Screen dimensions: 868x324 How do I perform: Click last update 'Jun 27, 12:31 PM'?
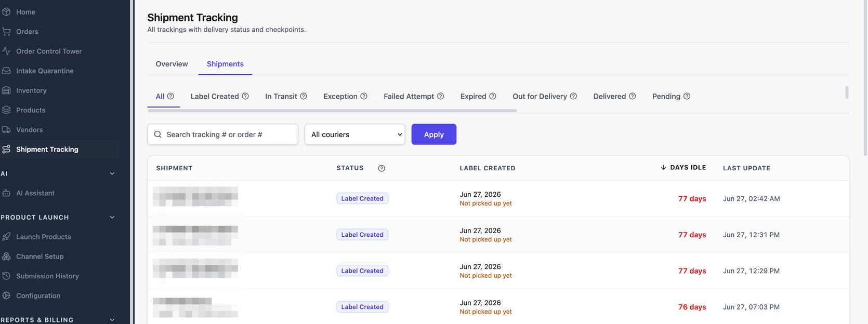(x=751, y=235)
